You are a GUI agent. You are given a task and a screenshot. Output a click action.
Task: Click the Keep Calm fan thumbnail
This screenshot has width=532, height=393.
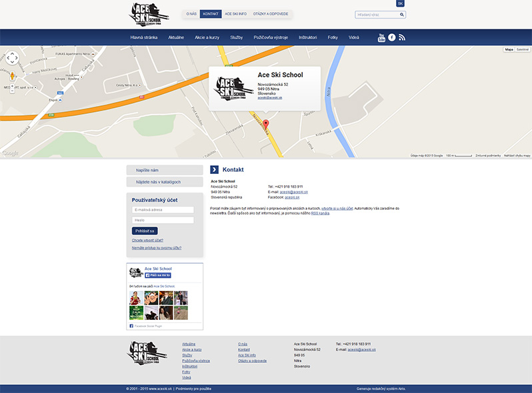[x=136, y=312]
